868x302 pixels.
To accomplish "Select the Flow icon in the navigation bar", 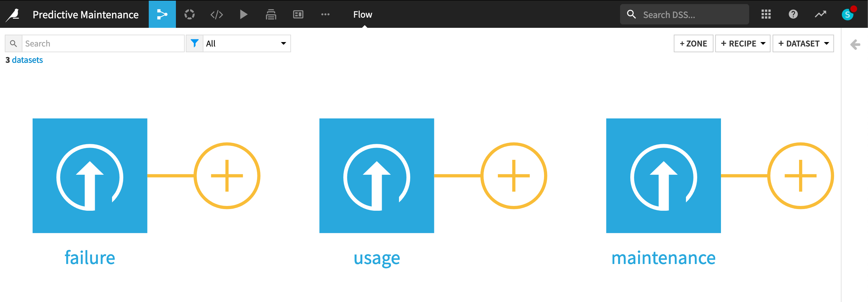I will pyautogui.click(x=162, y=14).
